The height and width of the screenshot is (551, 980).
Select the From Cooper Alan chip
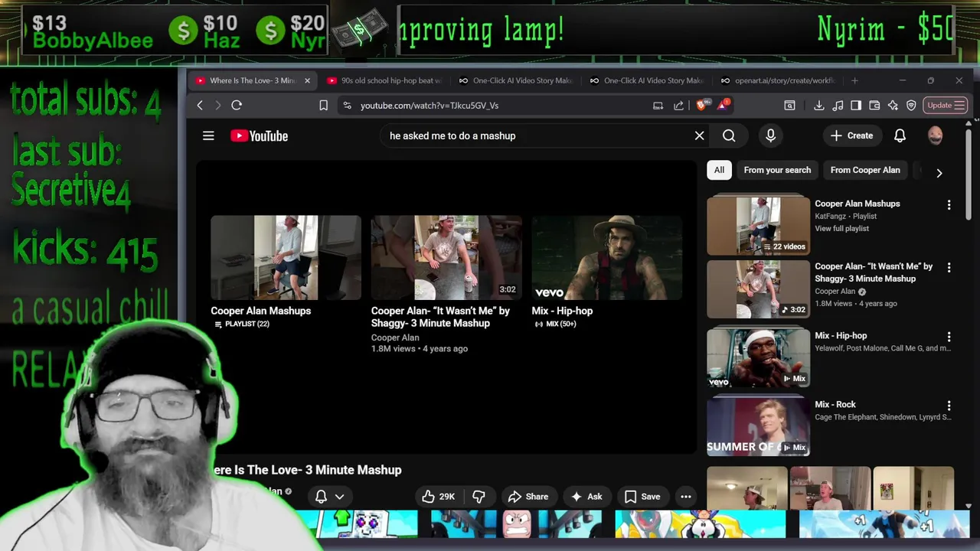coord(865,170)
